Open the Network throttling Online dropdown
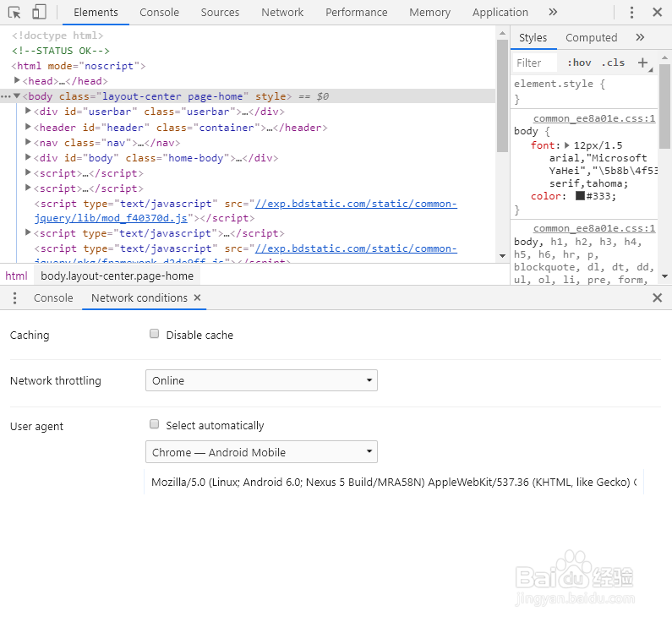This screenshot has width=672, height=622. [x=261, y=380]
